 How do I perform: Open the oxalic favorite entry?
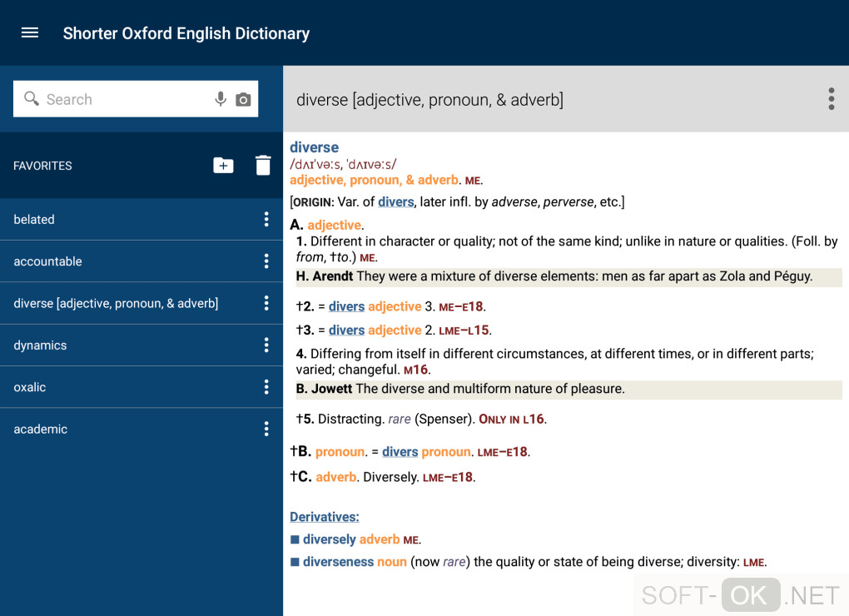click(30, 387)
